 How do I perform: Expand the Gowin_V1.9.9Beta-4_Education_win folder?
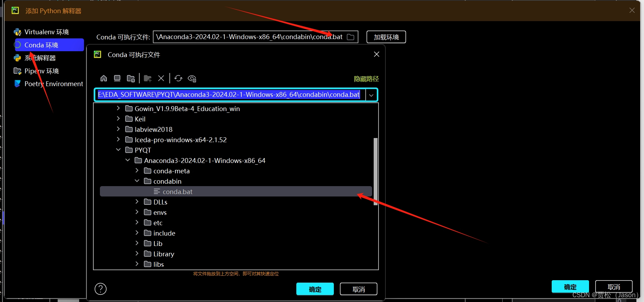click(118, 108)
